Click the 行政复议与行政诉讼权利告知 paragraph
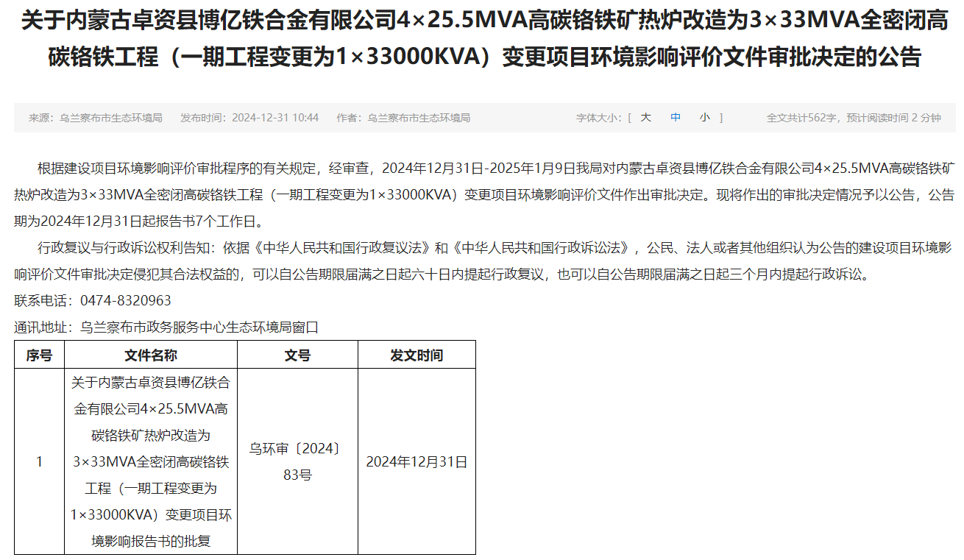964x560 pixels. tap(482, 260)
